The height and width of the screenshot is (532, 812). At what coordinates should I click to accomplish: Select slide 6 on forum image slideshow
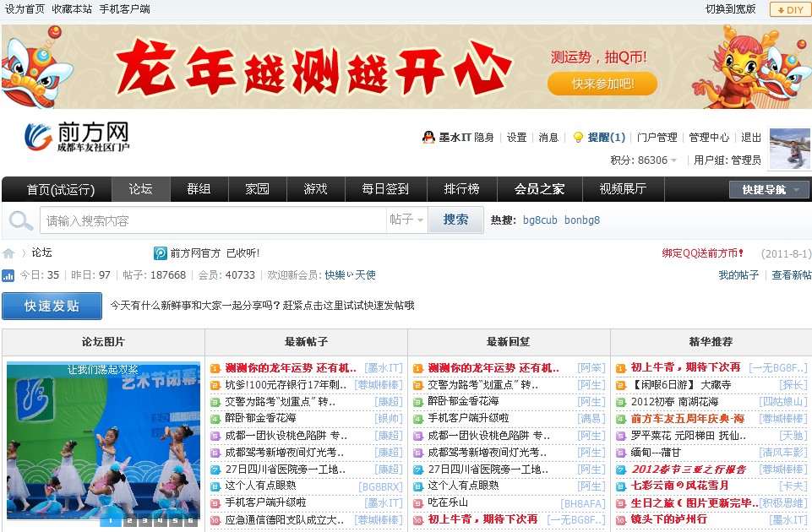(x=191, y=521)
